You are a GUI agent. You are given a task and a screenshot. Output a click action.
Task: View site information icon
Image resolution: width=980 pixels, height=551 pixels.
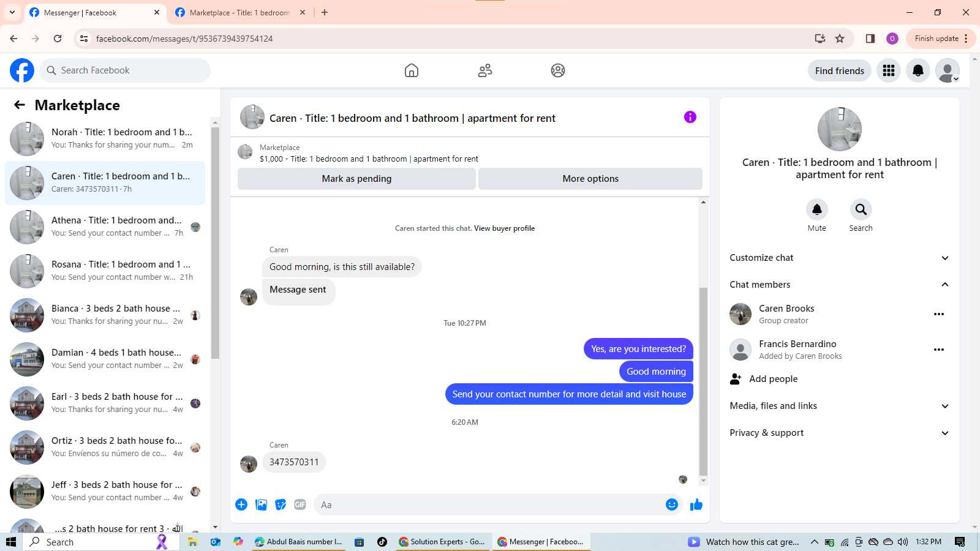click(84, 39)
